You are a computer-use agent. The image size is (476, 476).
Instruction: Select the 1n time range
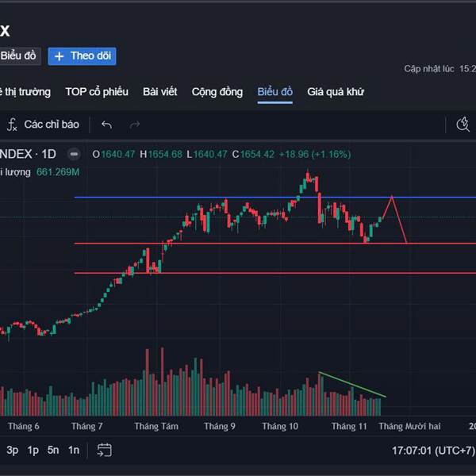(73, 451)
